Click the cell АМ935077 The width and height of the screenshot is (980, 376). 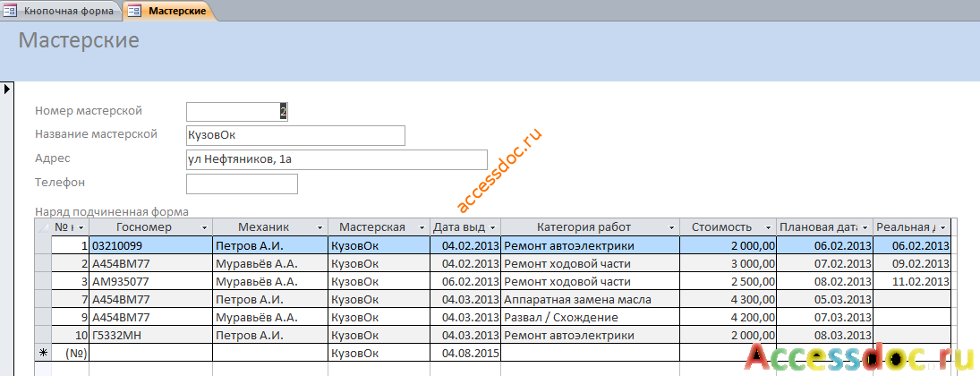point(150,281)
